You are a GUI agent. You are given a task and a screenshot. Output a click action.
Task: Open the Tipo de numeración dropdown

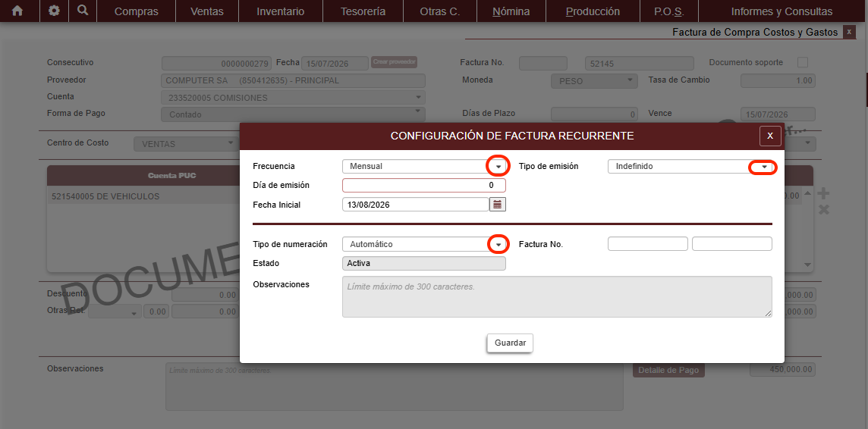498,244
